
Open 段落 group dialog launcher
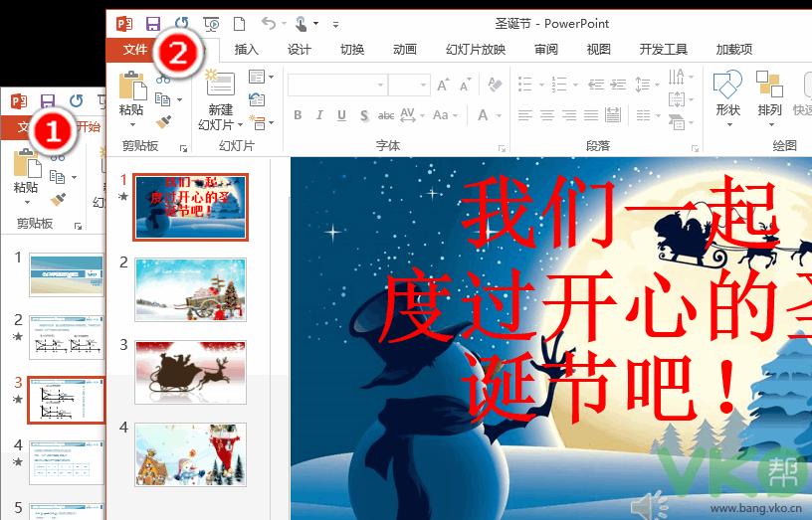(695, 148)
